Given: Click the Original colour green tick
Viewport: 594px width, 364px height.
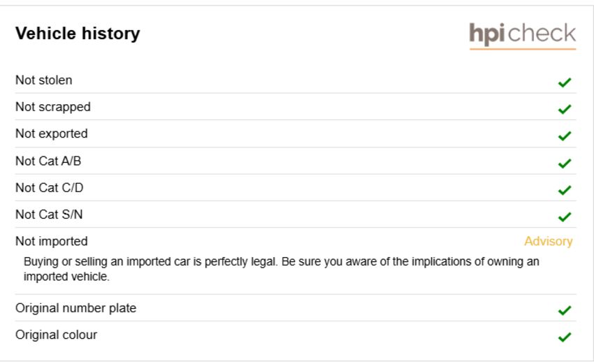Looking at the screenshot, I should 565,336.
